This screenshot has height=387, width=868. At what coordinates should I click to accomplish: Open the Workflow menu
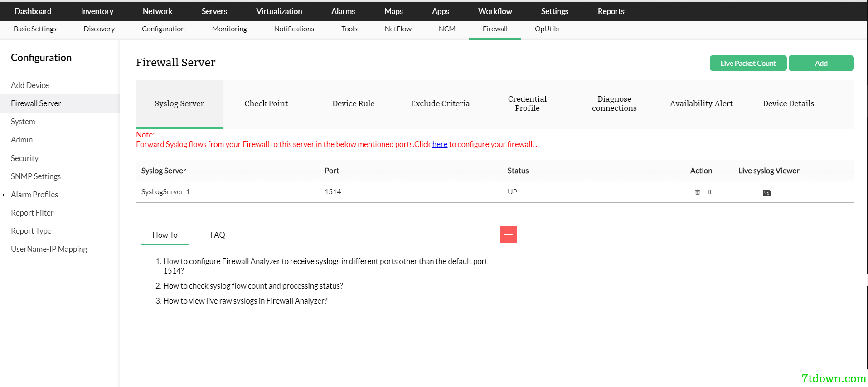tap(495, 11)
